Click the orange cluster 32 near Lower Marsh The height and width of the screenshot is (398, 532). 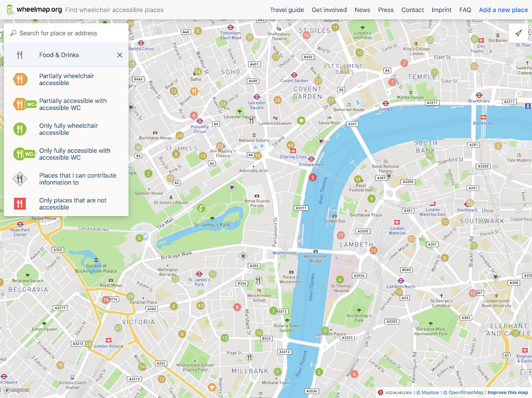[412, 239]
